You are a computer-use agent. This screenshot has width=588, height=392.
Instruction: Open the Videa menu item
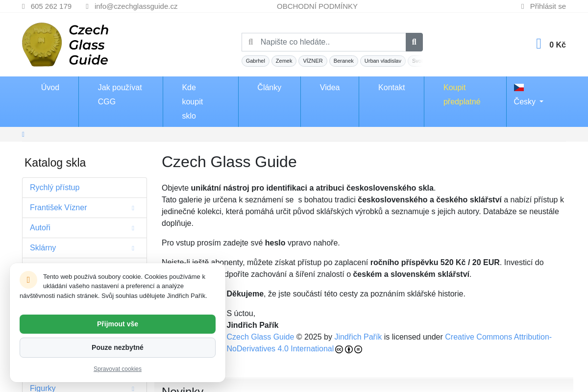(x=330, y=88)
